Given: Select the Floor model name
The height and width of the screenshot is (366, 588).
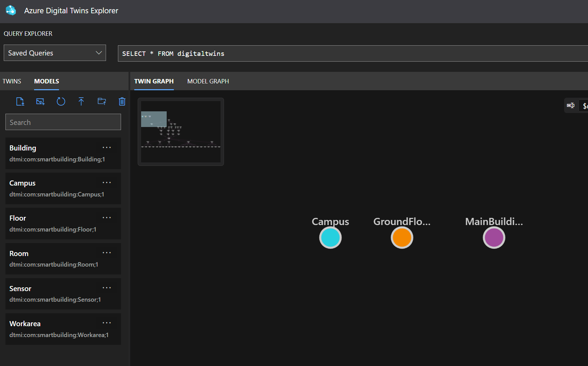Looking at the screenshot, I should 18,218.
